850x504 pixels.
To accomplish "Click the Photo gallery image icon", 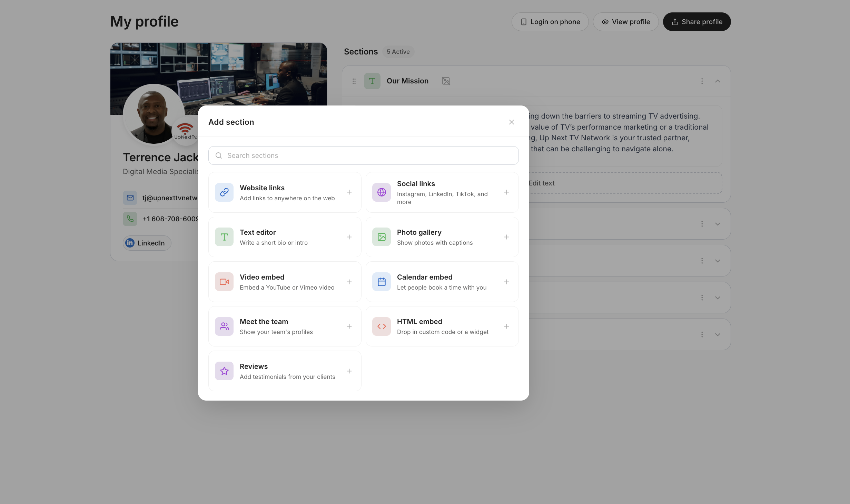I will click(x=382, y=237).
